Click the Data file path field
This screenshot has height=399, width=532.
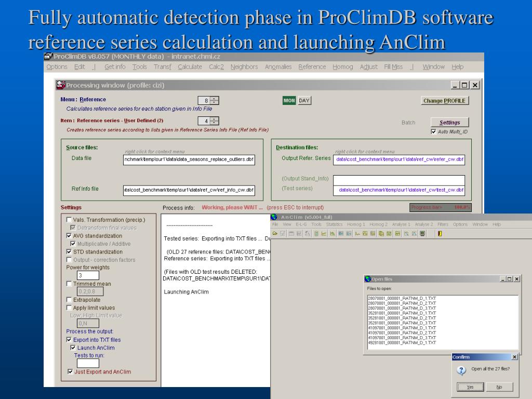pyautogui.click(x=189, y=159)
